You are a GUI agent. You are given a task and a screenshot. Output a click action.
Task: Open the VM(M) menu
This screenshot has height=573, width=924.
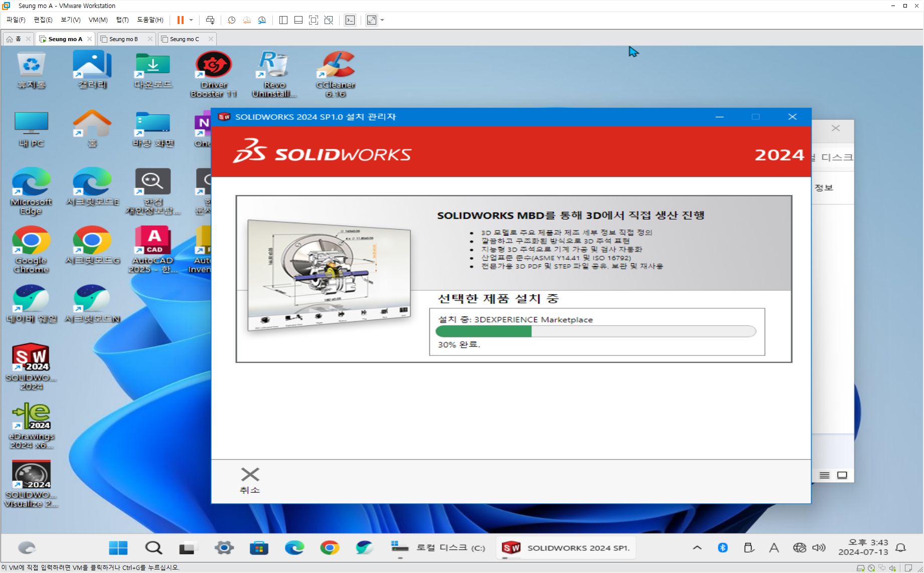click(x=98, y=20)
